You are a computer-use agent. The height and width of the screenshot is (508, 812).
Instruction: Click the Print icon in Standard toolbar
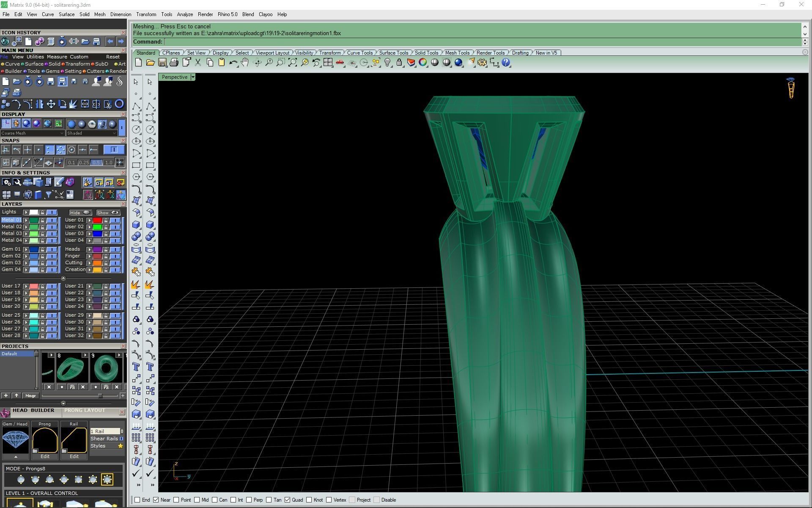(174, 63)
